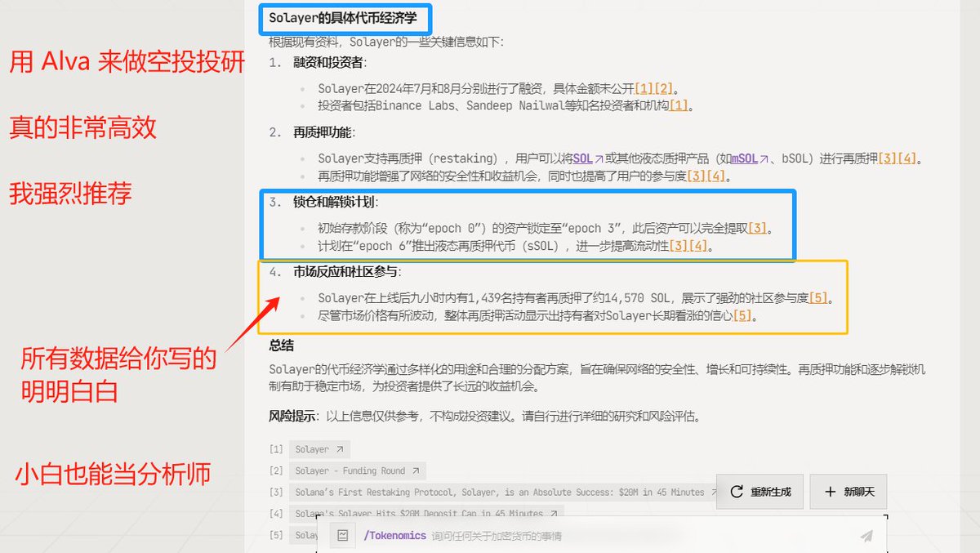Click external arrow icon next to Funding Round
The image size is (980, 553).
point(415,470)
